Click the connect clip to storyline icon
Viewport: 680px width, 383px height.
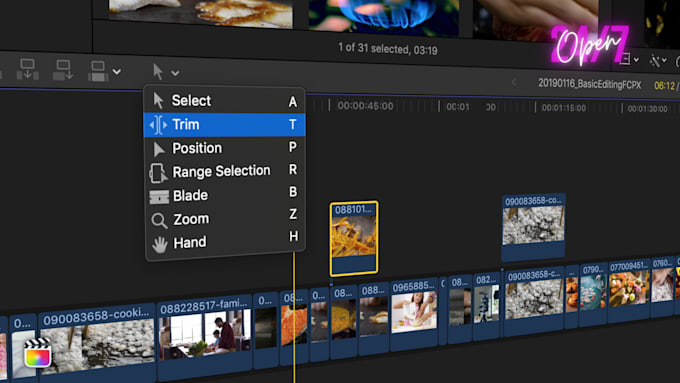(x=28, y=69)
